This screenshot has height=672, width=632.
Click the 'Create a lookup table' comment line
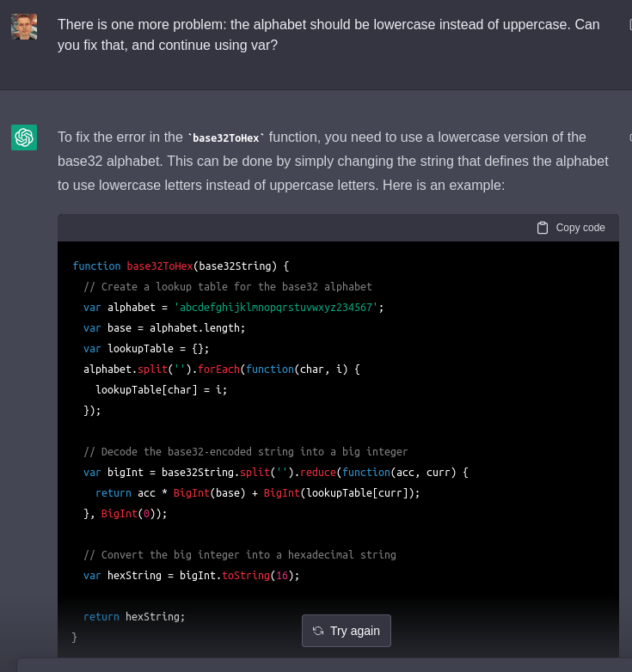click(x=228, y=286)
